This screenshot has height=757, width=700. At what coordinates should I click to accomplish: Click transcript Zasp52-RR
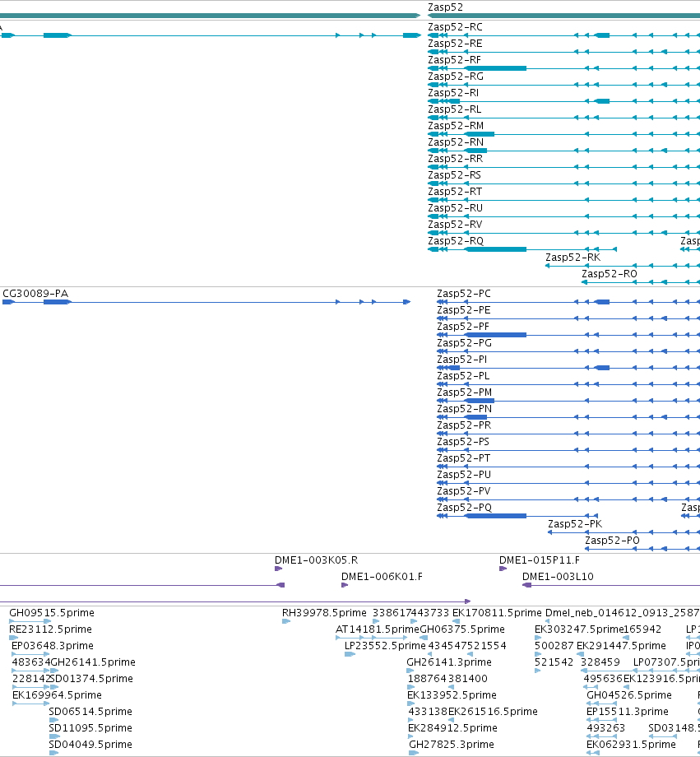pyautogui.click(x=455, y=158)
